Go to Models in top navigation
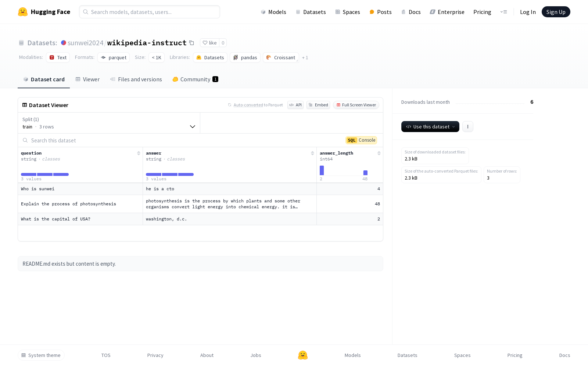Viewport: 588px width, 368px height. point(273,12)
